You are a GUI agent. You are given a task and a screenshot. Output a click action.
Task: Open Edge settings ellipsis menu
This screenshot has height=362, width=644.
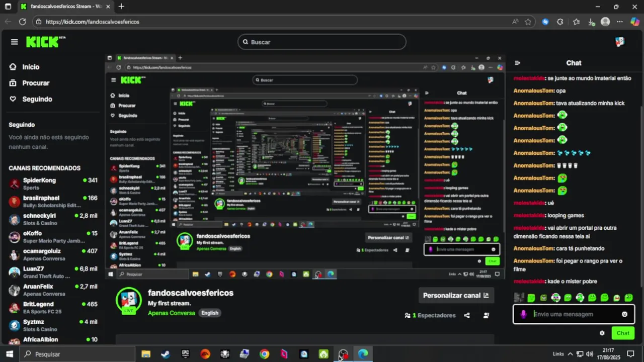pyautogui.click(x=620, y=22)
